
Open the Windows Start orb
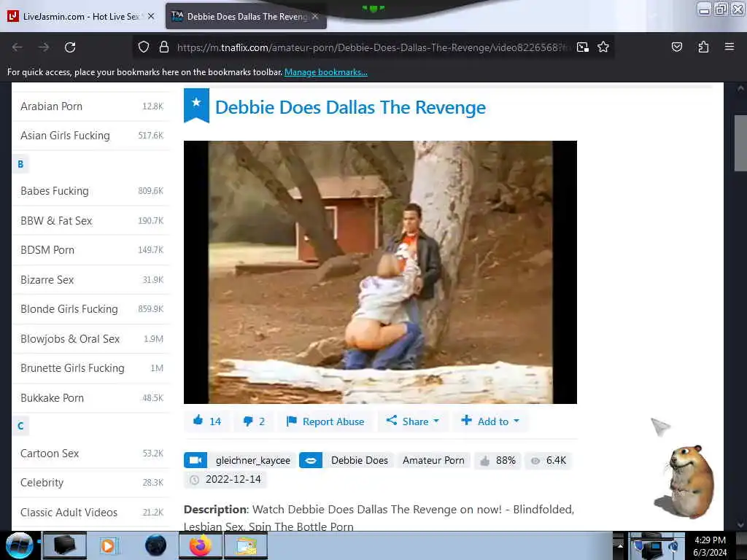(x=19, y=545)
